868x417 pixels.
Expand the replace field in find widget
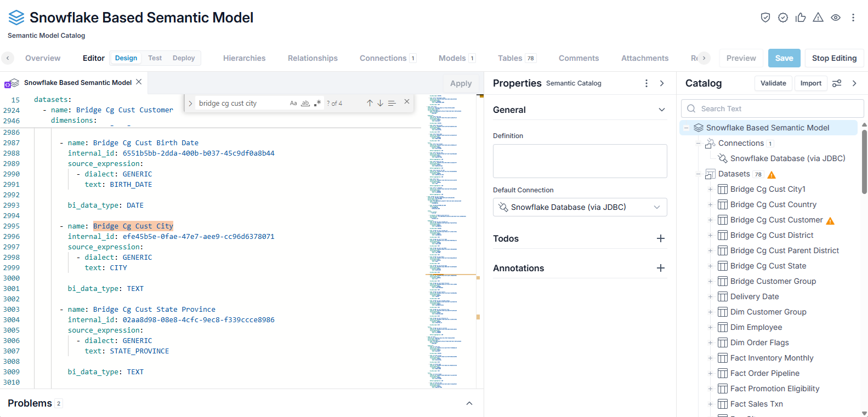(x=190, y=103)
